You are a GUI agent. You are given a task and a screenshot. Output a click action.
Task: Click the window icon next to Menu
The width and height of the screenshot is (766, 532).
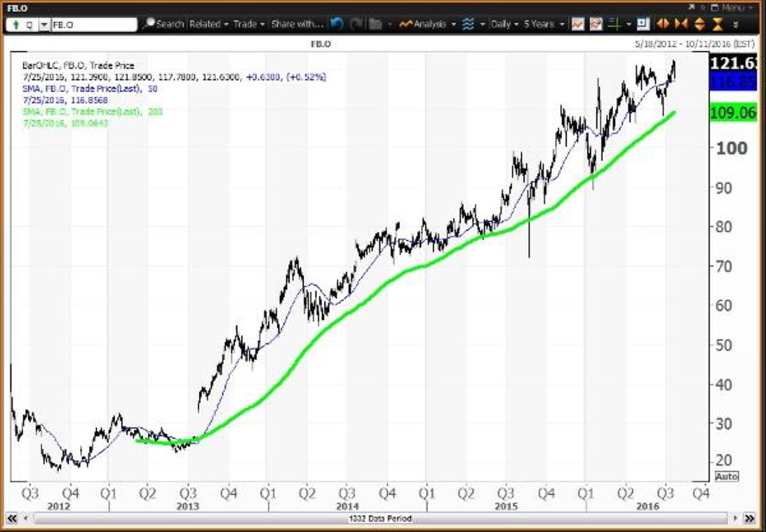point(714,8)
